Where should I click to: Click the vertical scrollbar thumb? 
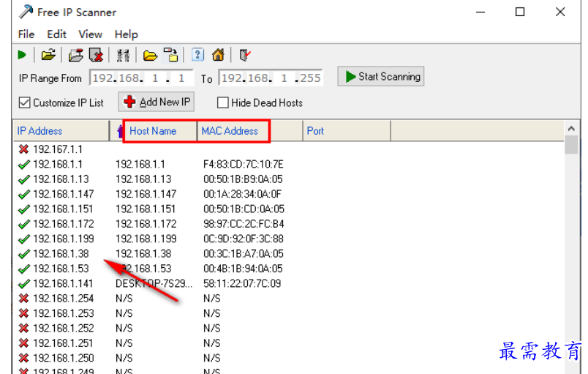(571, 145)
